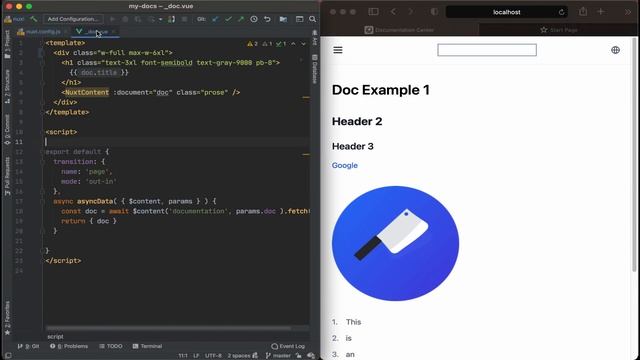The image size is (640, 360).
Task: Show more Safari toolbar items
Action: [628, 12]
